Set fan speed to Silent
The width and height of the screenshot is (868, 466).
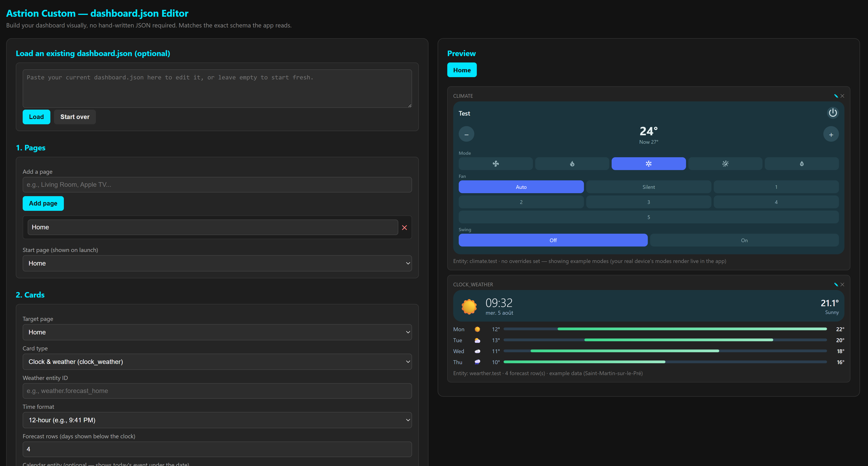[x=649, y=187]
